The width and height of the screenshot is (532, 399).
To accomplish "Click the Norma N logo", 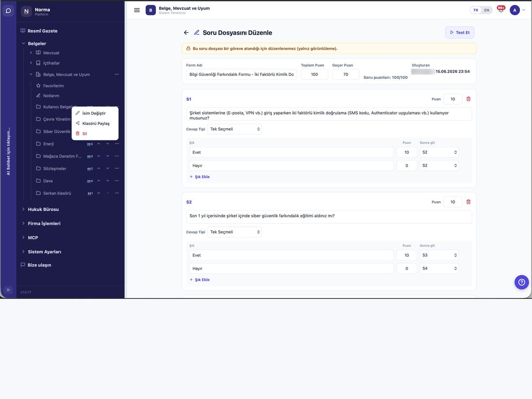I will [27, 11].
